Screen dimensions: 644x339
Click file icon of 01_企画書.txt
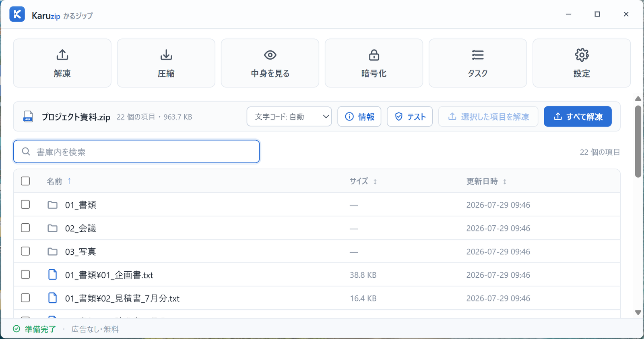point(52,275)
